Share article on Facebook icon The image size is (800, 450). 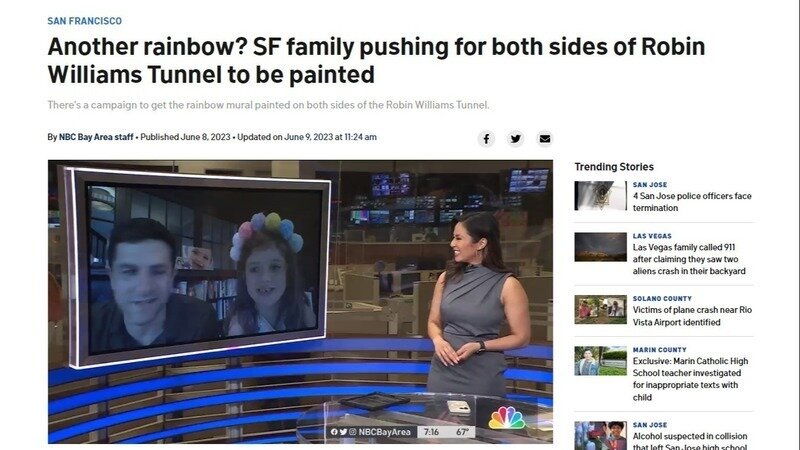[x=486, y=138]
